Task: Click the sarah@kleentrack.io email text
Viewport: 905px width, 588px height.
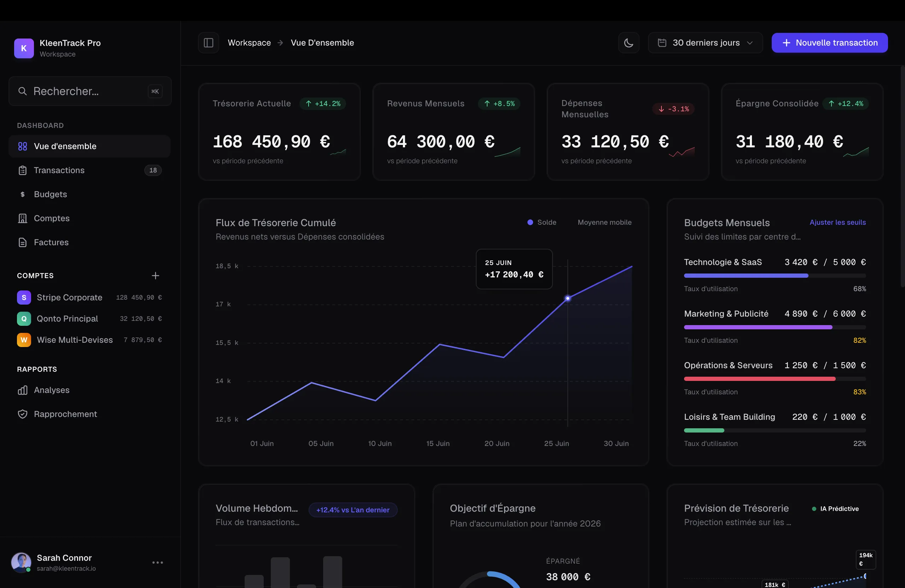Action: click(66, 569)
